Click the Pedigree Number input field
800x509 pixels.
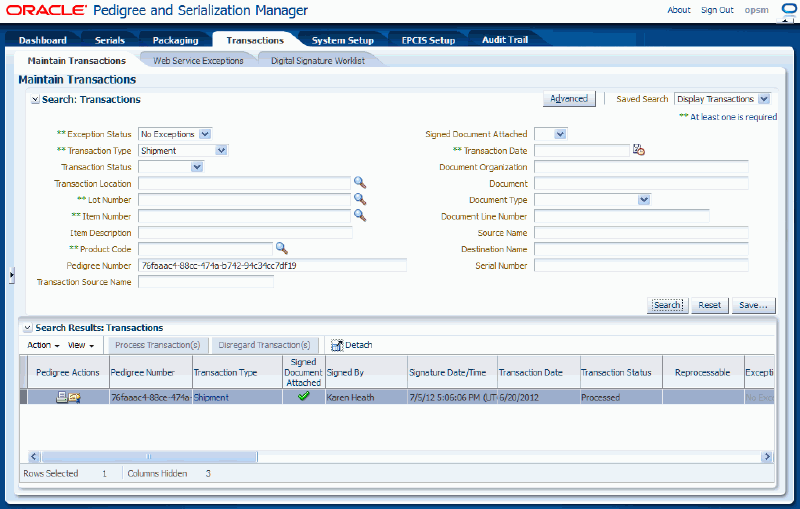[x=272, y=265]
